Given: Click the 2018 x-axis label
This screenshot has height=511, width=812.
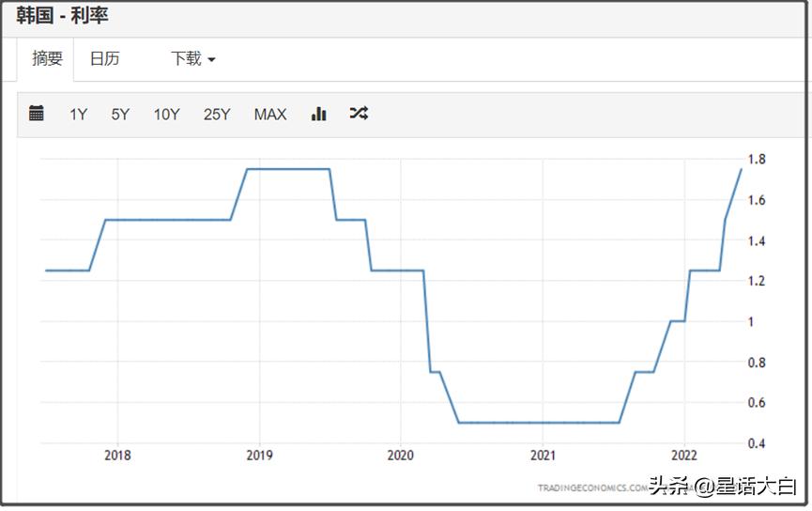Looking at the screenshot, I should pyautogui.click(x=117, y=456).
